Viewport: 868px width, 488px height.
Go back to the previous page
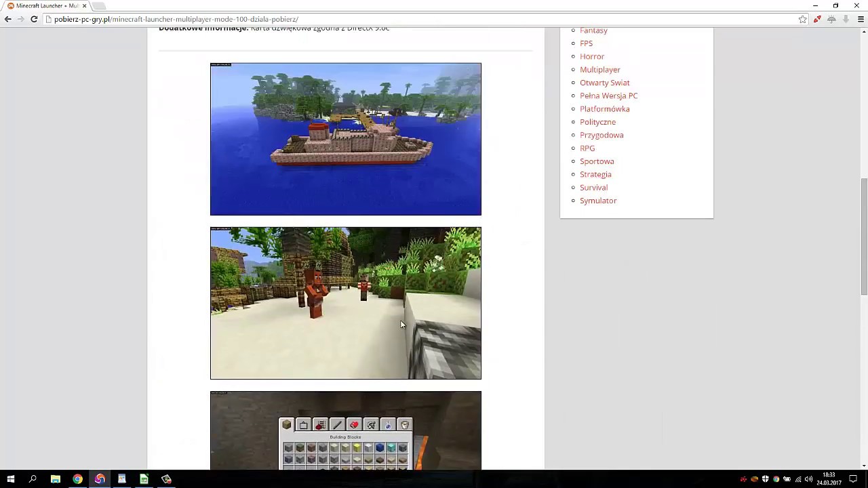click(x=8, y=19)
